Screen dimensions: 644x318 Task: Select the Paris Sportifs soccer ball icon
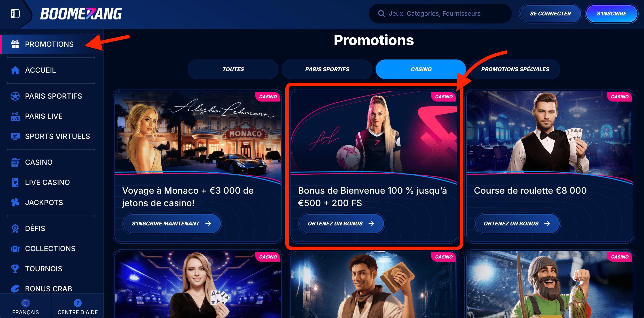coord(15,96)
